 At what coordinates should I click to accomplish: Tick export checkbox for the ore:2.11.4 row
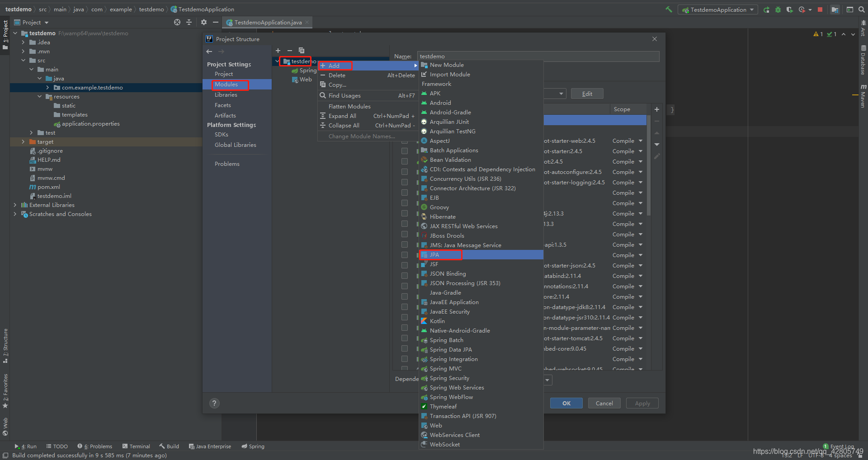(405, 297)
